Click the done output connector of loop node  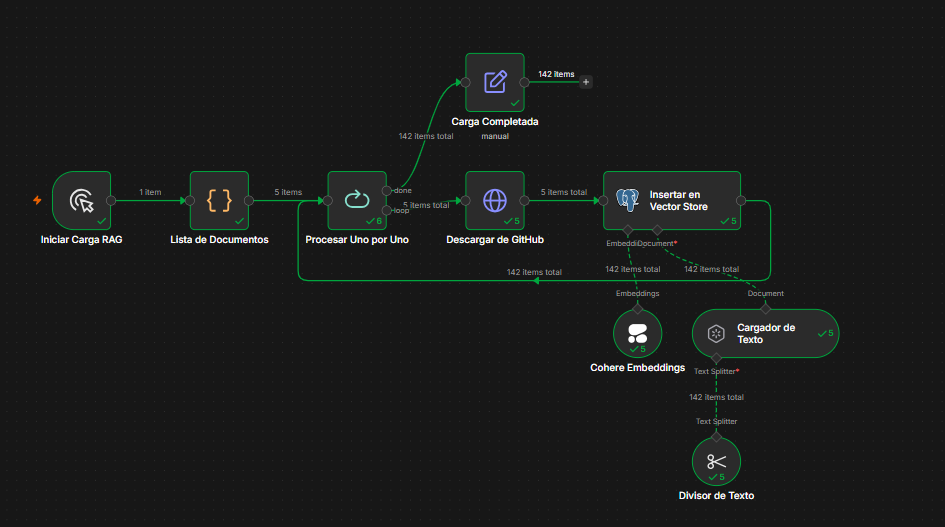click(x=386, y=191)
